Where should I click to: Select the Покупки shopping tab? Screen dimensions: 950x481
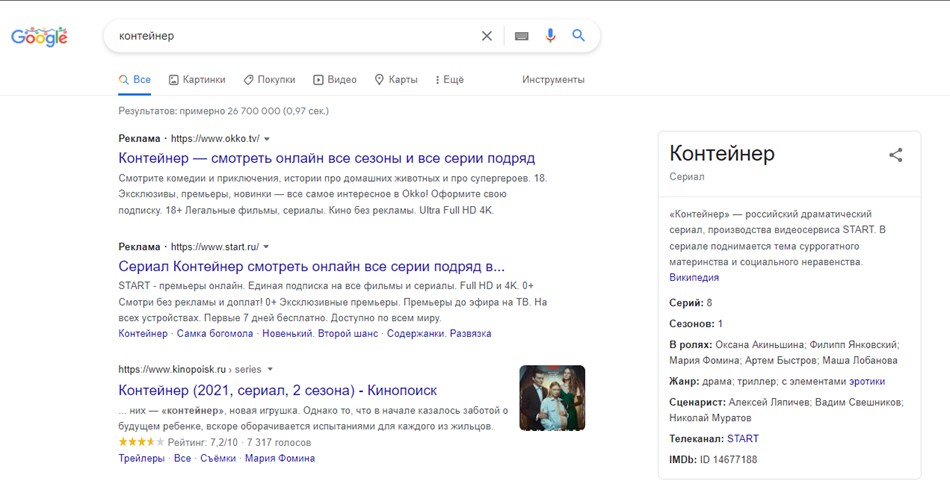tap(269, 79)
